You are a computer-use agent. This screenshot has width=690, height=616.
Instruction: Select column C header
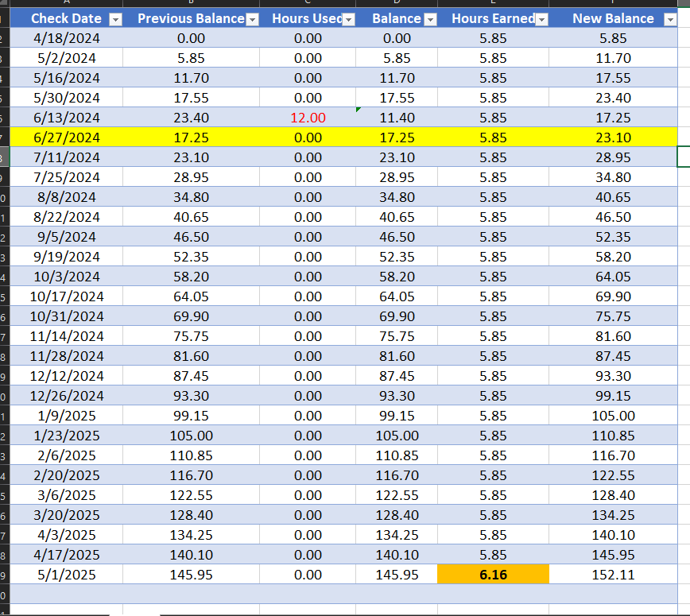pos(306,4)
